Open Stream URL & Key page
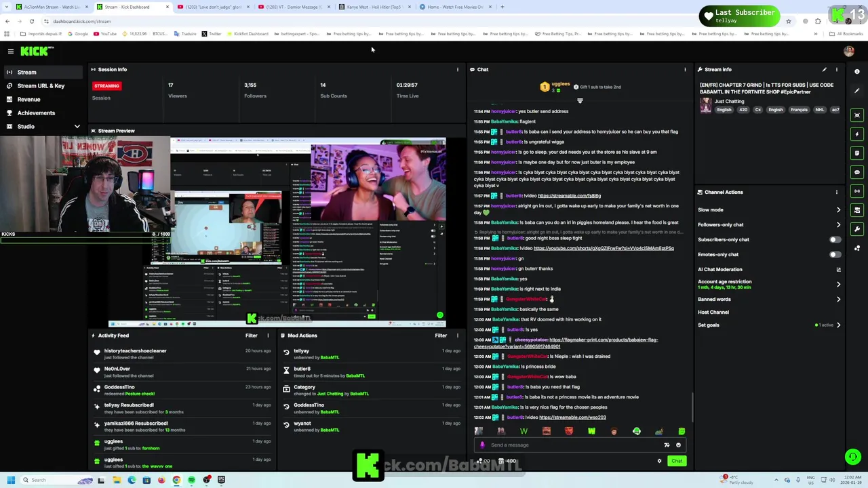 click(41, 85)
